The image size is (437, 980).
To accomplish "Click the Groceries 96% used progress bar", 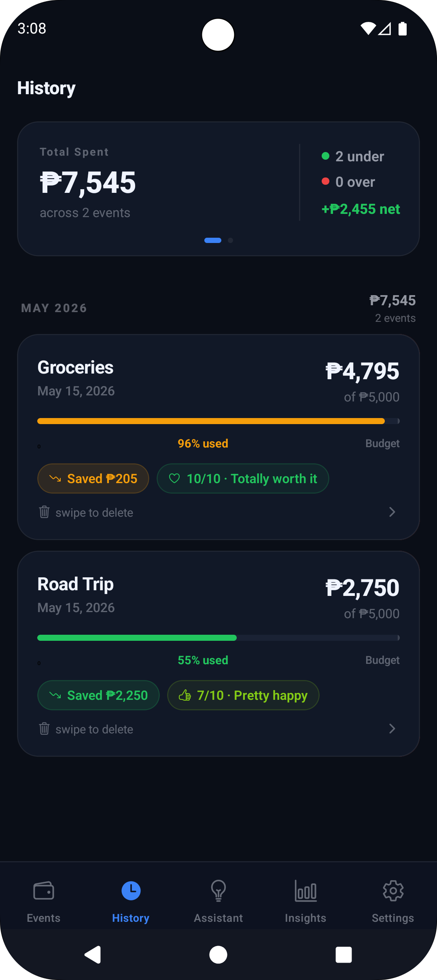I will pos(218,421).
